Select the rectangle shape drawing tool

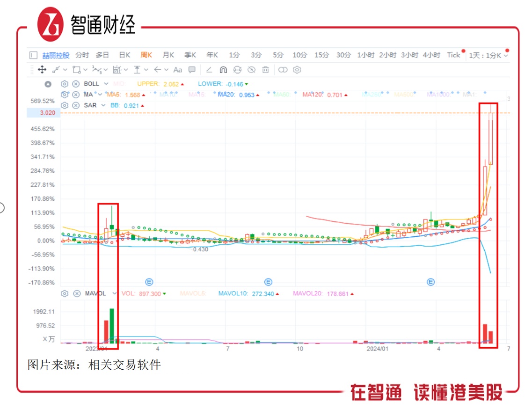click(77, 70)
